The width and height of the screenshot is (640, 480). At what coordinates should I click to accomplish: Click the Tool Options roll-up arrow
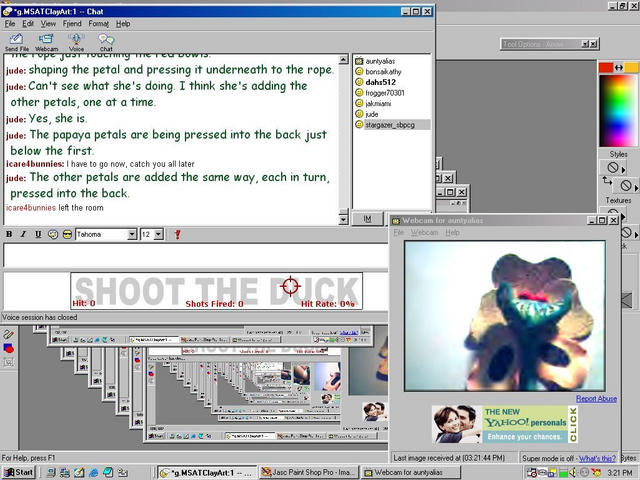tap(585, 44)
